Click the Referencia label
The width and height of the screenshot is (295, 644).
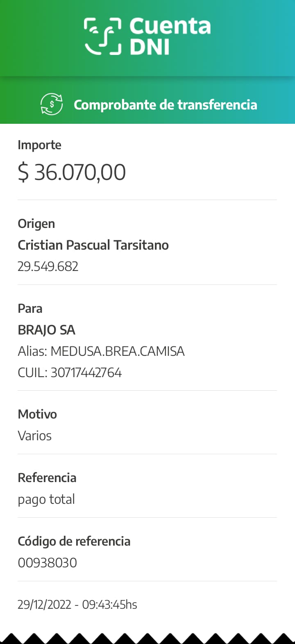[47, 478]
